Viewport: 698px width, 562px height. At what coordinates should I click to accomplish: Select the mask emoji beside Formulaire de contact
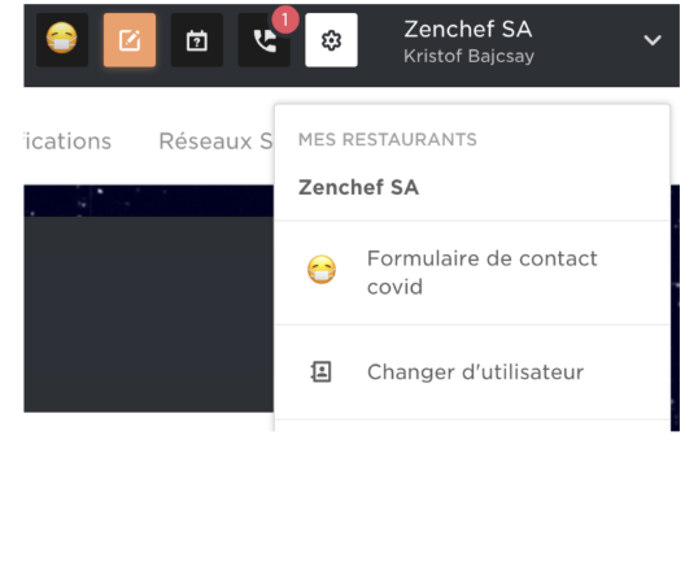(x=321, y=270)
